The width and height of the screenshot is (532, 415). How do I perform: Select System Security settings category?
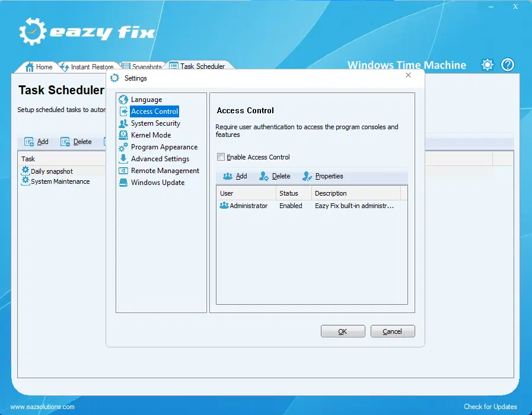coord(155,123)
